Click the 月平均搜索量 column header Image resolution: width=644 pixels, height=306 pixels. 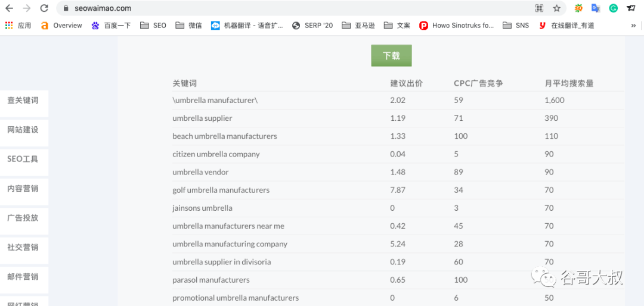pyautogui.click(x=569, y=83)
